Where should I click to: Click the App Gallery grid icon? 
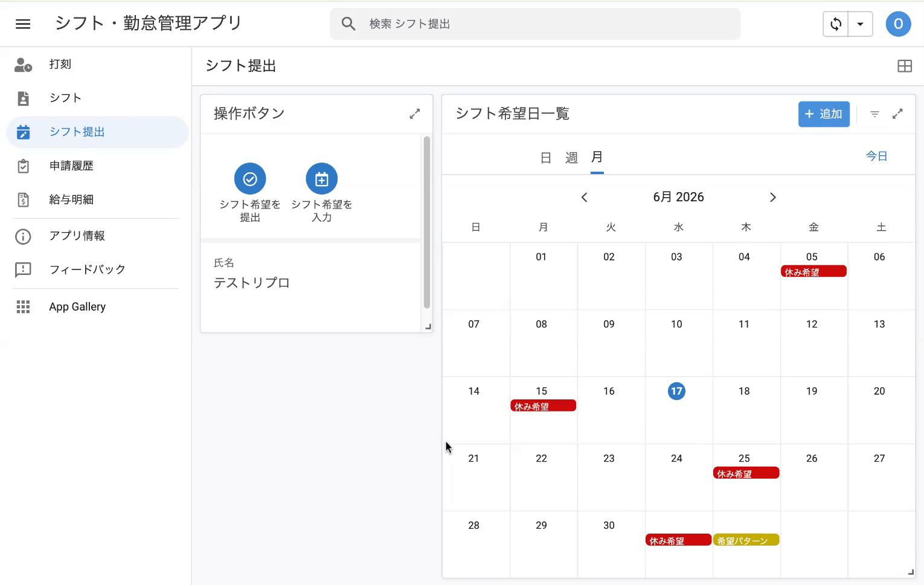point(23,307)
